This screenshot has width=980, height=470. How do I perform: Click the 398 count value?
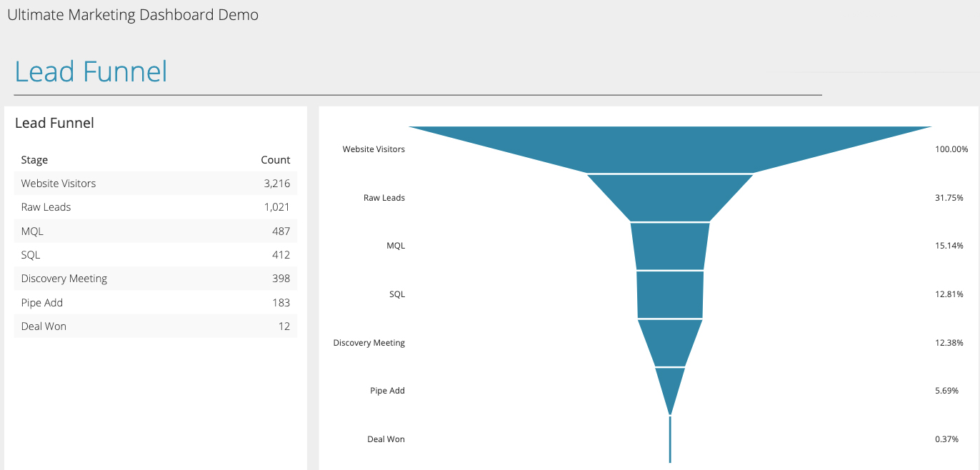(281, 279)
